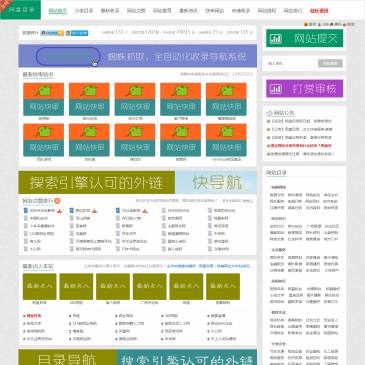The height and width of the screenshot is (365, 365).
Task: Open the blue 蜘蛛抓取 spider banner
Action: [x=138, y=56]
